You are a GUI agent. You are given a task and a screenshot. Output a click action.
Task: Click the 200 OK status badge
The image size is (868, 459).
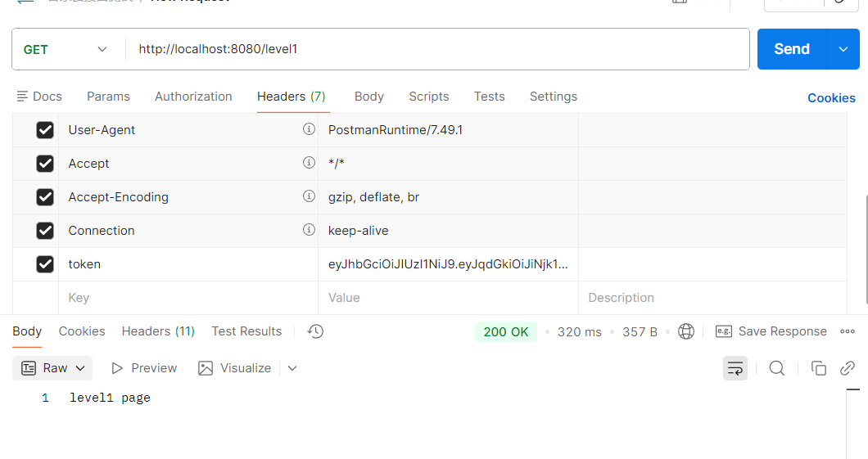tap(506, 332)
